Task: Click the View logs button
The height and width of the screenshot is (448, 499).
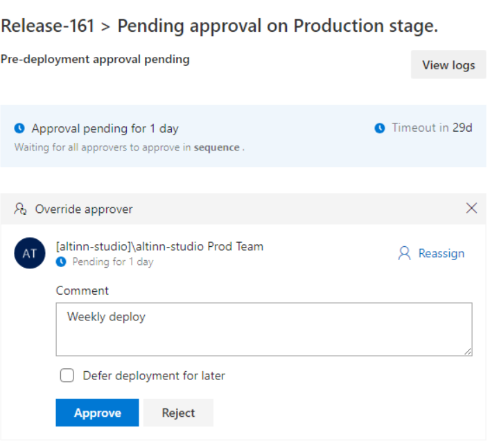Action: pyautogui.click(x=448, y=64)
